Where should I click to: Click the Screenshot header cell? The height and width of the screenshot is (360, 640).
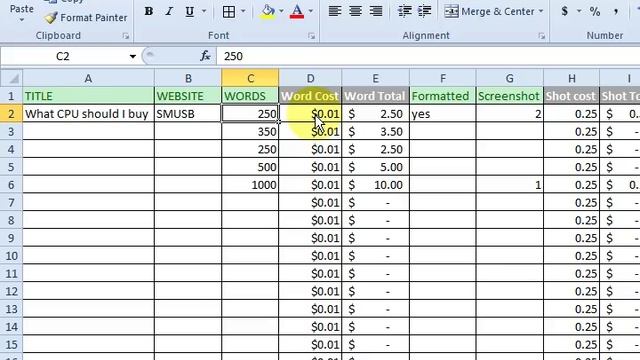(509, 96)
